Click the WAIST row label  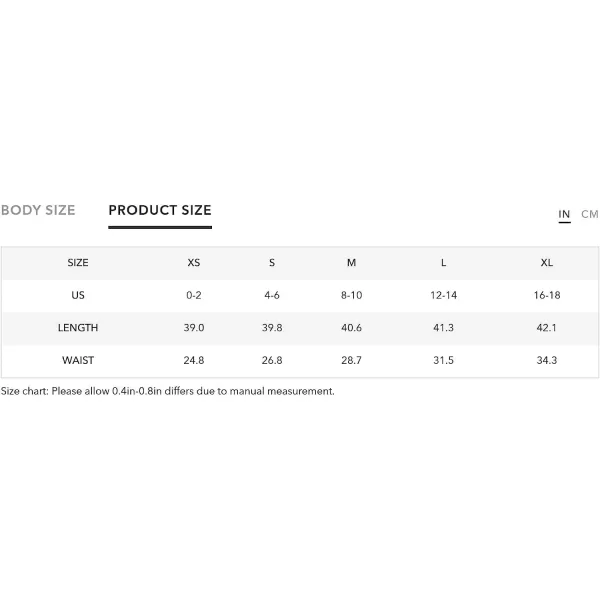[x=78, y=360]
